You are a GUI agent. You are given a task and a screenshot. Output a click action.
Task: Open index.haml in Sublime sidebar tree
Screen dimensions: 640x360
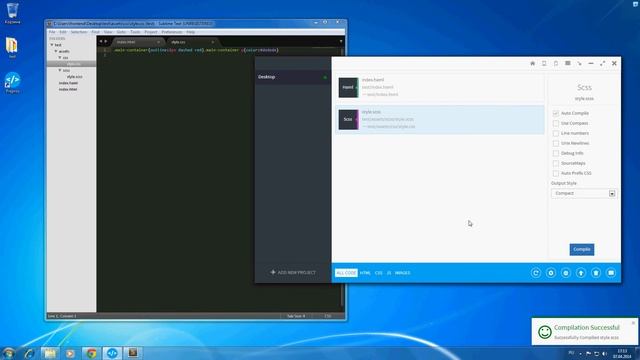[x=68, y=83]
